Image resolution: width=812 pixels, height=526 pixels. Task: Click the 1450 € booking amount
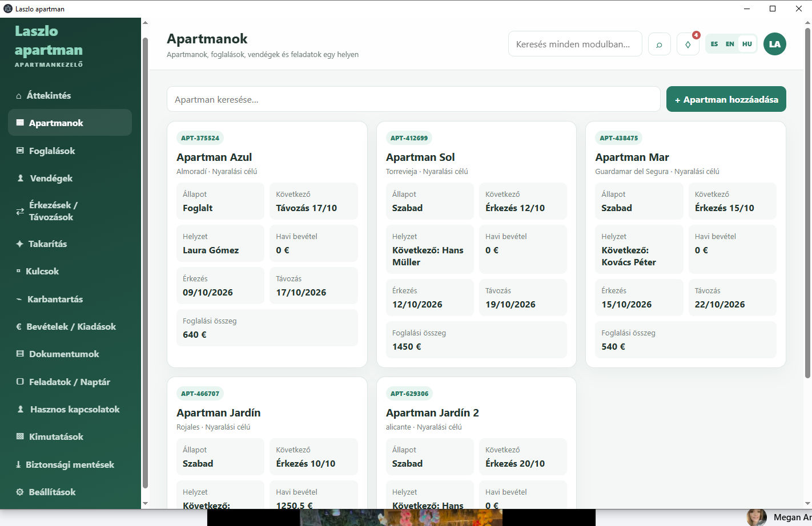(407, 347)
